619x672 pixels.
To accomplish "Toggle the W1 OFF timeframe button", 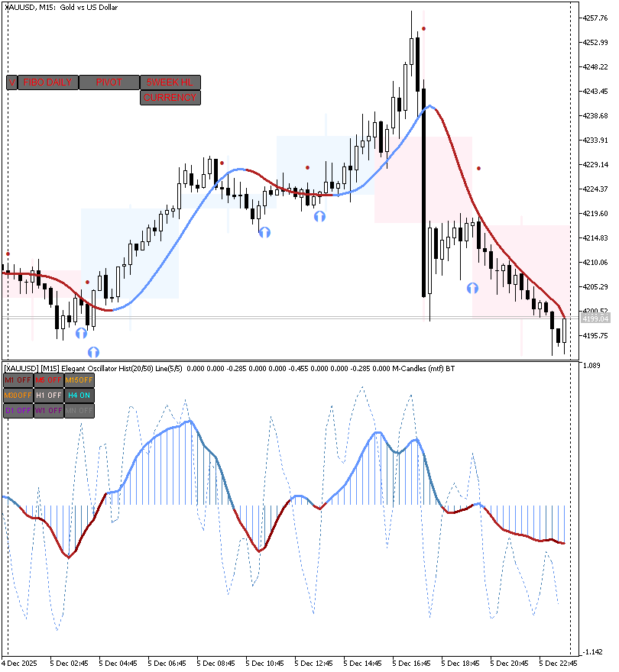I will point(48,411).
